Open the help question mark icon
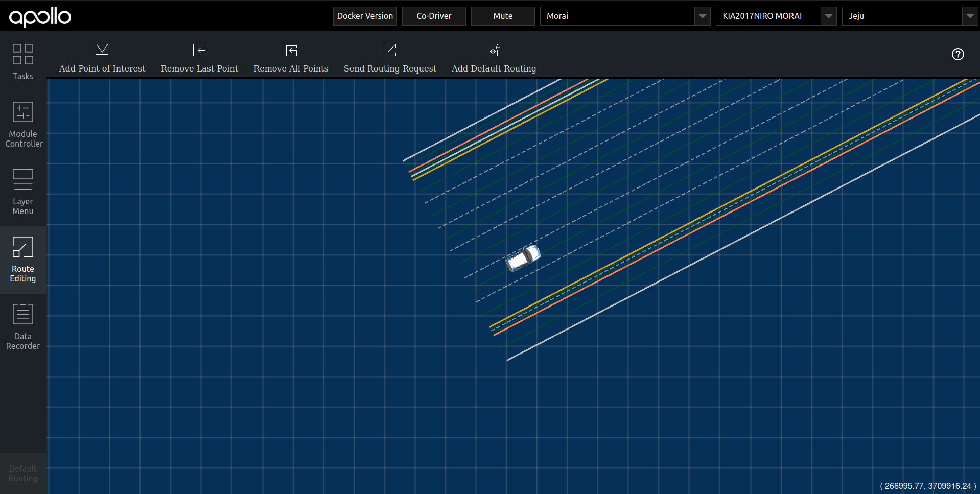 tap(958, 54)
